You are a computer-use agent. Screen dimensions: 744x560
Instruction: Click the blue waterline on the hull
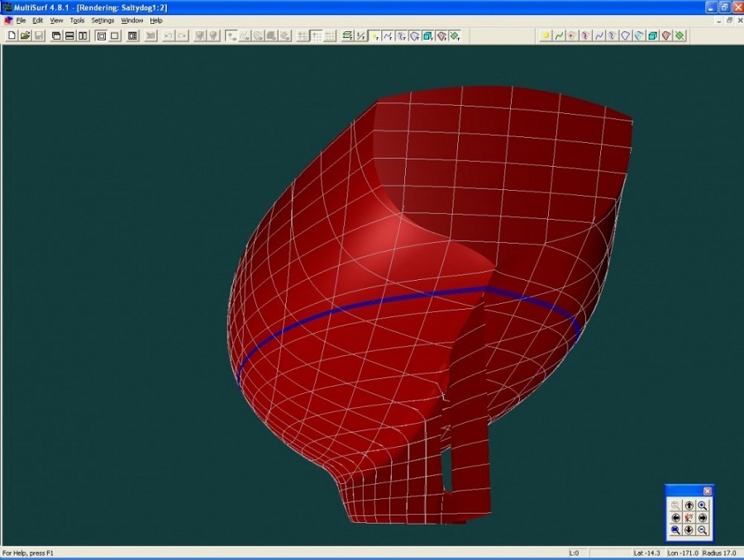(x=372, y=301)
